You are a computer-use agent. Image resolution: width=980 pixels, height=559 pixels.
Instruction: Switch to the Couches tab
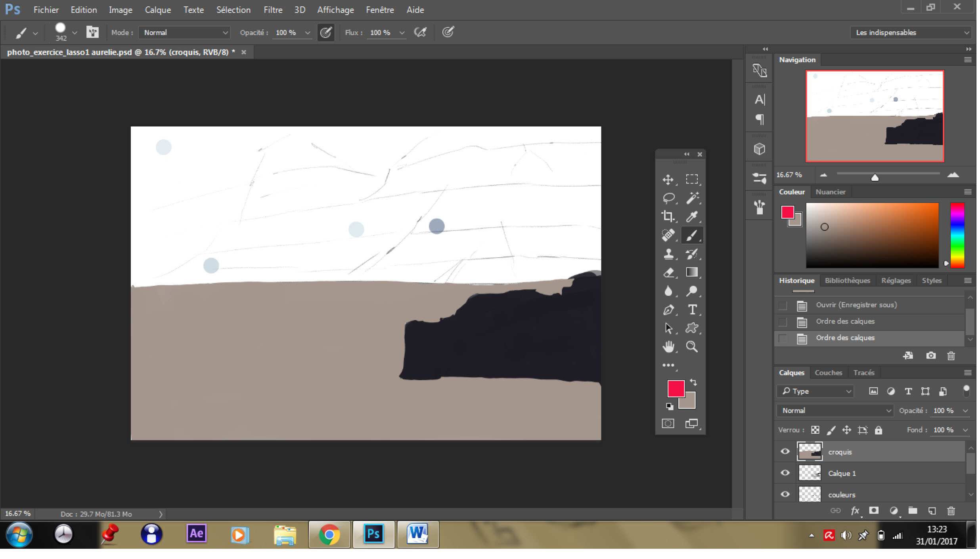coord(828,373)
